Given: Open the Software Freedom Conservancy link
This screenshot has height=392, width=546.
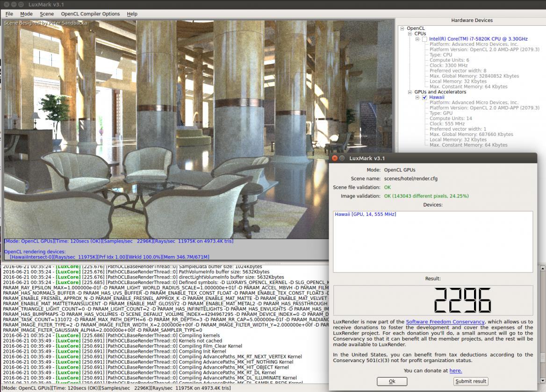Looking at the screenshot, I should [445, 322].
